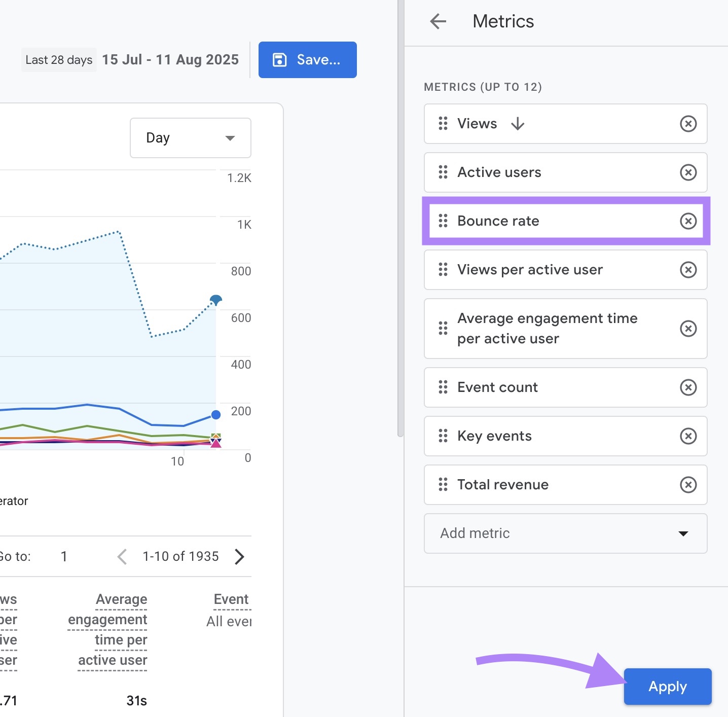728x717 pixels.
Task: Remove the Active users metric
Action: pyautogui.click(x=688, y=172)
